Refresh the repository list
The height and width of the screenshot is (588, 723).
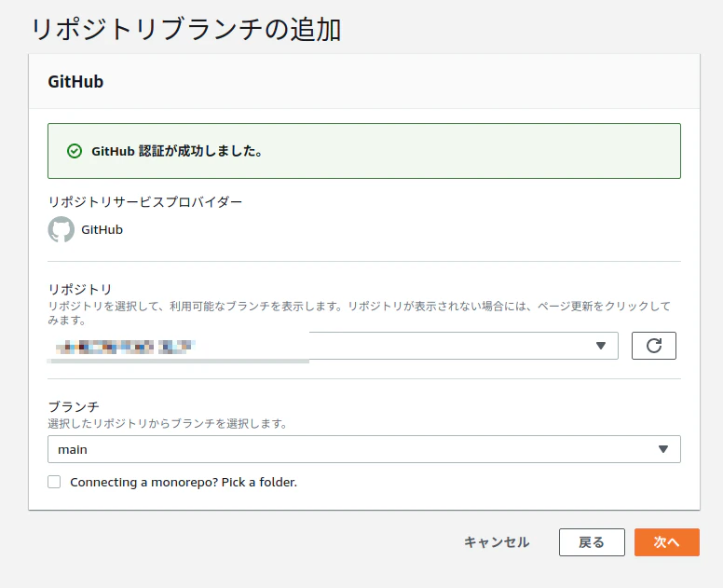(653, 346)
